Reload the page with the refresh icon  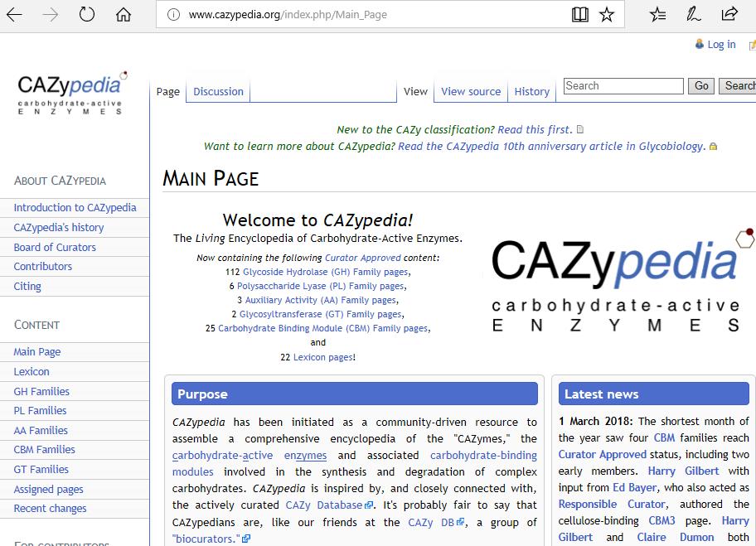pyautogui.click(x=87, y=14)
